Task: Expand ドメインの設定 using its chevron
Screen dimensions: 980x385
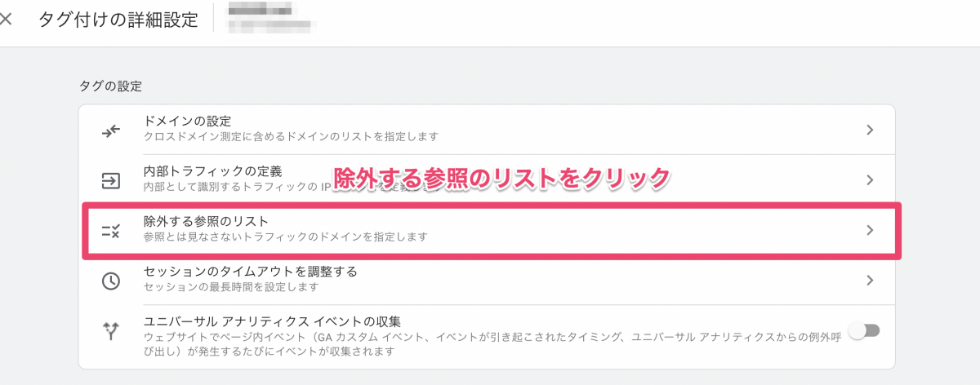Action: tap(870, 130)
